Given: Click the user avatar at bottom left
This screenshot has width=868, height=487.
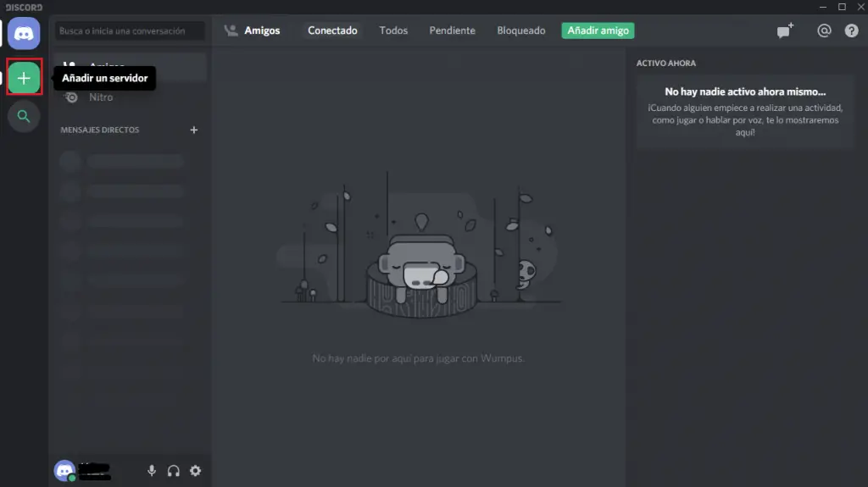Looking at the screenshot, I should tap(64, 471).
